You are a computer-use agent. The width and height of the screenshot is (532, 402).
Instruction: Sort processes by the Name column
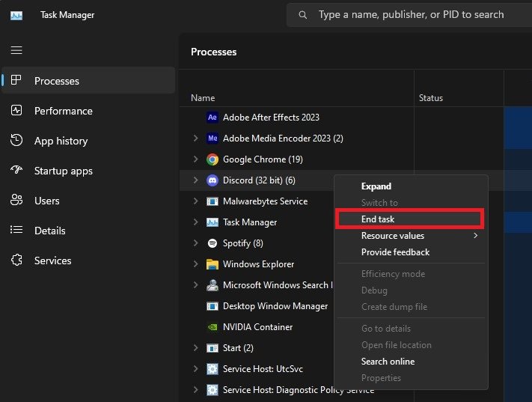pos(203,98)
